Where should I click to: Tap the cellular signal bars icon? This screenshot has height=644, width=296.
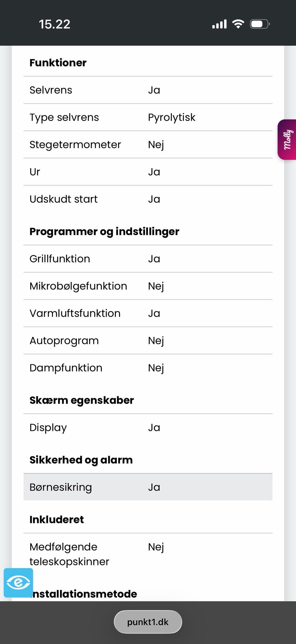coord(219,24)
